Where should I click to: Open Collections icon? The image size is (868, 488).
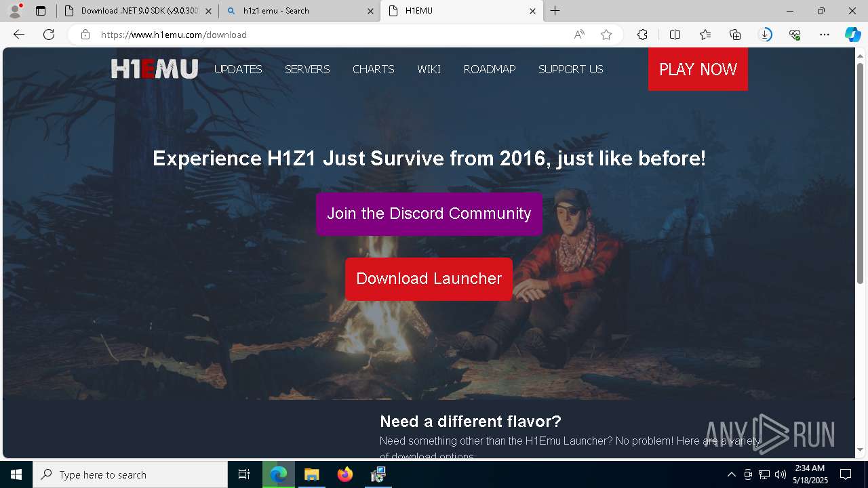735,35
